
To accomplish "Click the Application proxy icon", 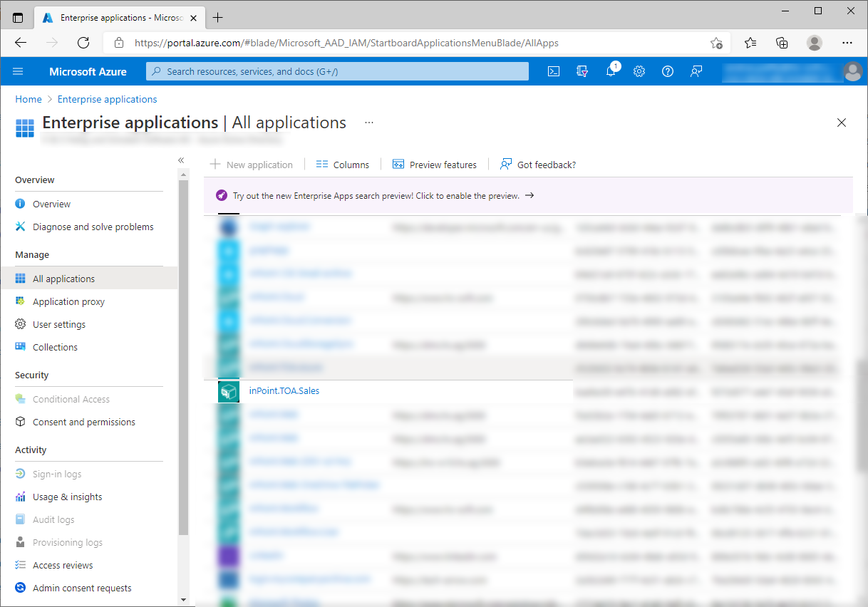I will 20,301.
